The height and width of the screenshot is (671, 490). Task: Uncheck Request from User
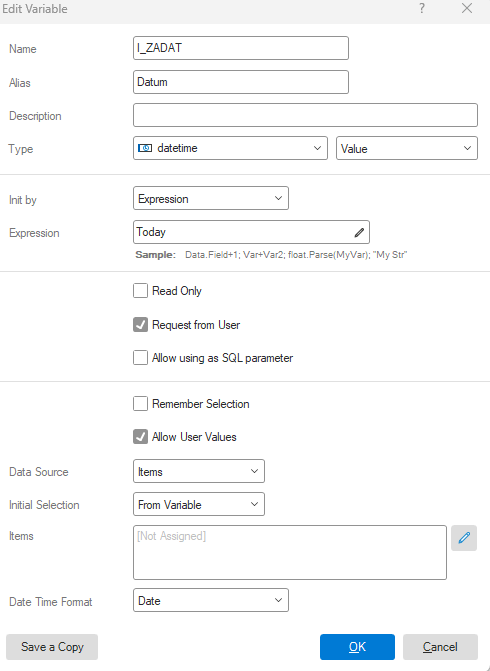(x=140, y=325)
